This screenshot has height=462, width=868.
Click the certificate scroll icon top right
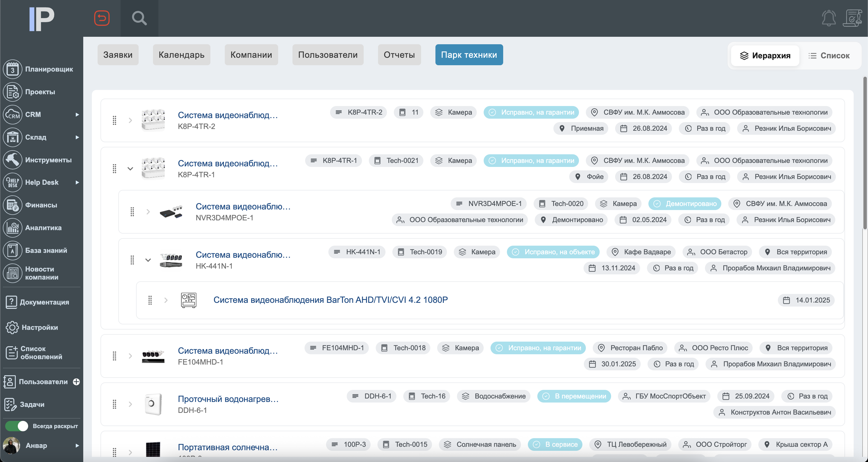[x=852, y=18]
